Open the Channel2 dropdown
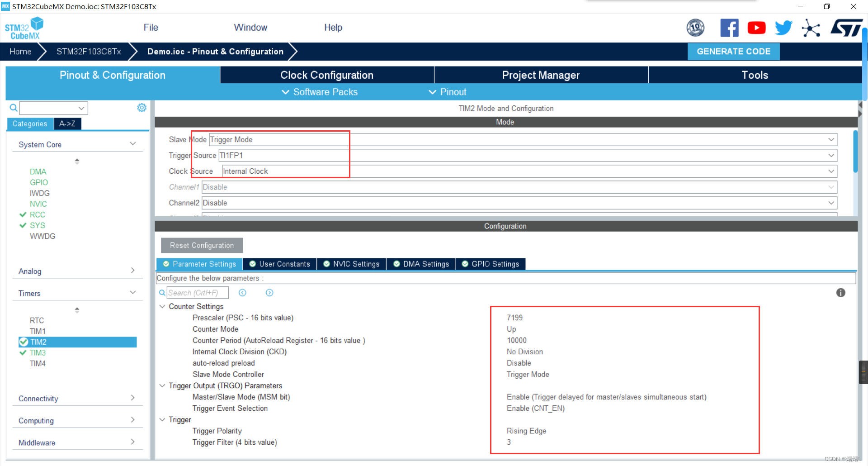 (x=519, y=203)
